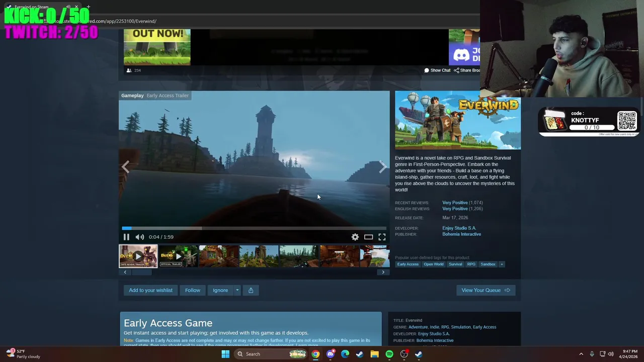The image size is (644, 362).
Task: Pause the gameplay trailer video
Action: pyautogui.click(x=126, y=237)
